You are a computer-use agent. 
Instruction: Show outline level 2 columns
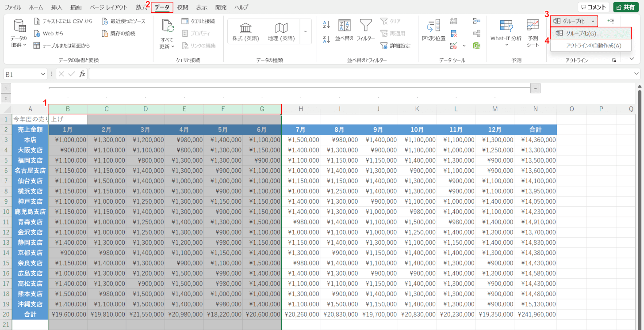(x=6, y=98)
